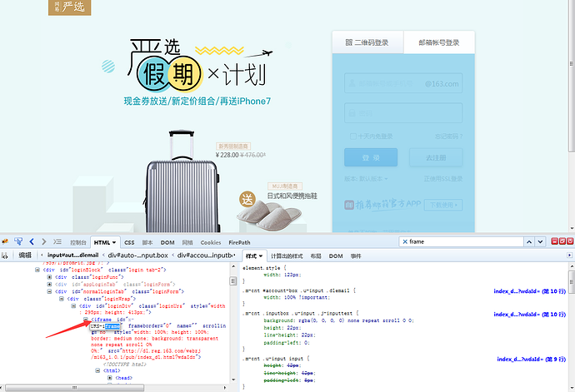Click the iframe tag in HTML tree
575x392 pixels.
point(102,320)
